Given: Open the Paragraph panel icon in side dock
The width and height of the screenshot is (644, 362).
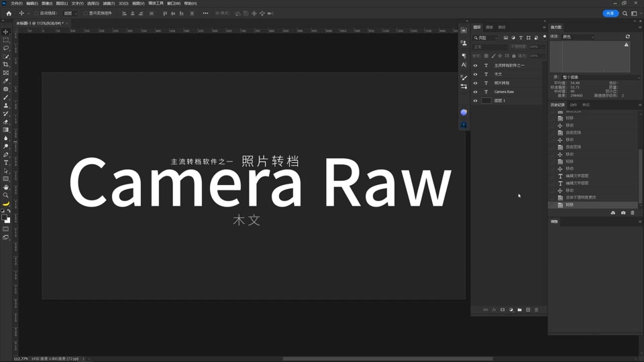Looking at the screenshot, I should [464, 56].
